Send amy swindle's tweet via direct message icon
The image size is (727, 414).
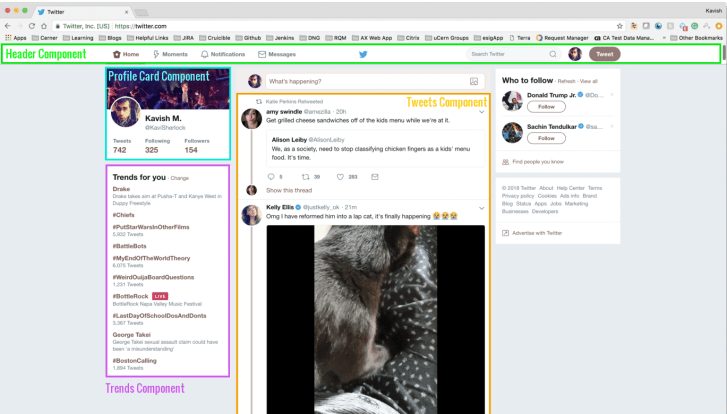[x=375, y=177]
